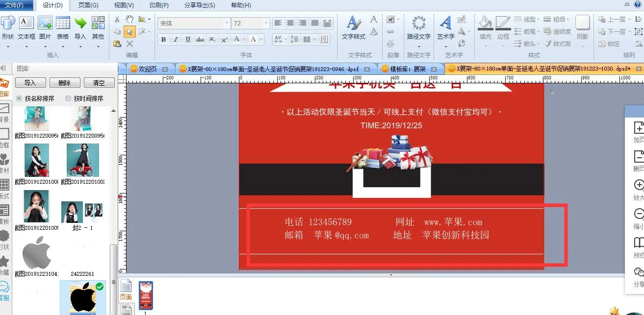Toggle bold formatting

coord(164,40)
